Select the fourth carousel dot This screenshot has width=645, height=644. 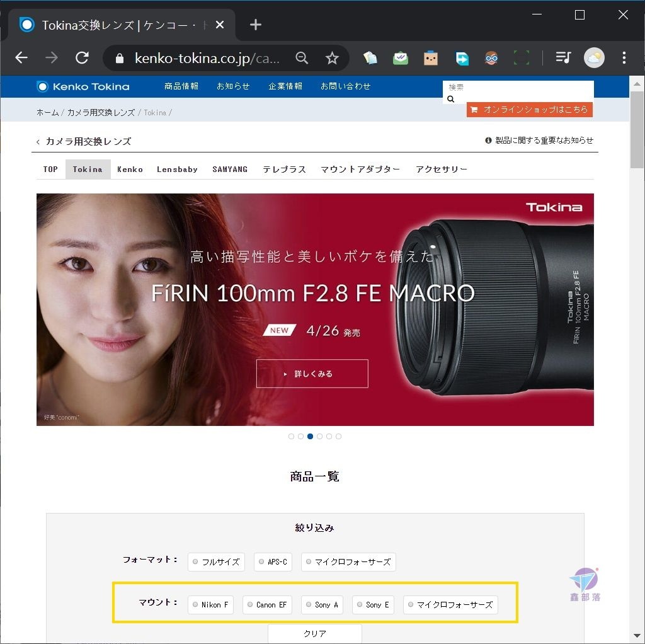(x=319, y=436)
